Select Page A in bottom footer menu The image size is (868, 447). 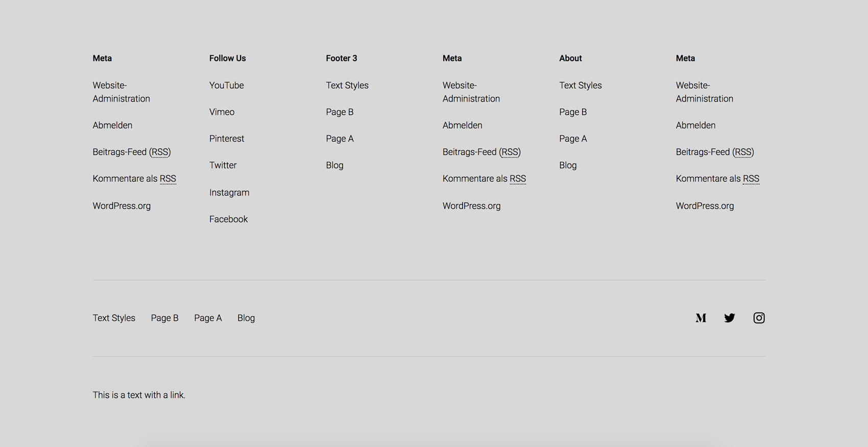208,318
